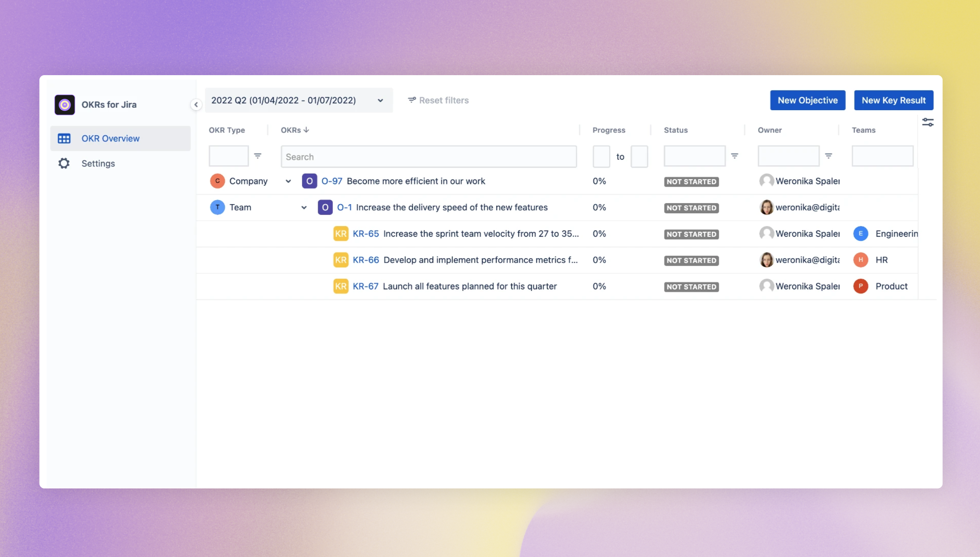Click the Settings gear in the sidebar
This screenshot has width=980, height=557.
[x=64, y=164]
